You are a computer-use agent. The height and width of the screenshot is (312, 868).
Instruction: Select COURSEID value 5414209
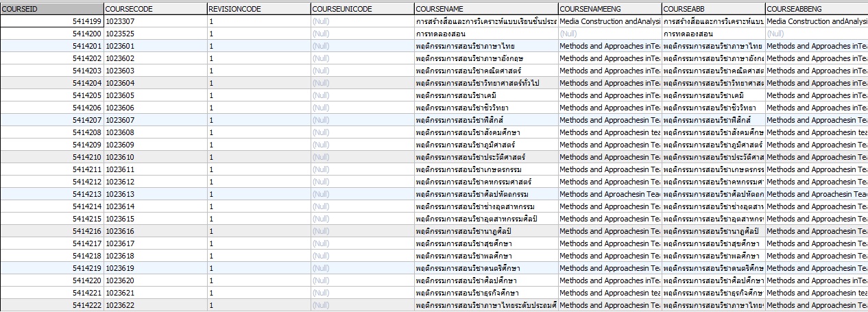coord(86,145)
